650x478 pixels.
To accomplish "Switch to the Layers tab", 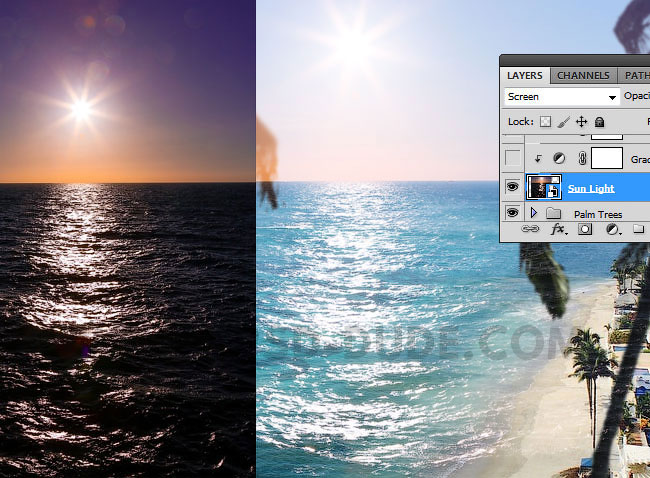I will pos(524,75).
